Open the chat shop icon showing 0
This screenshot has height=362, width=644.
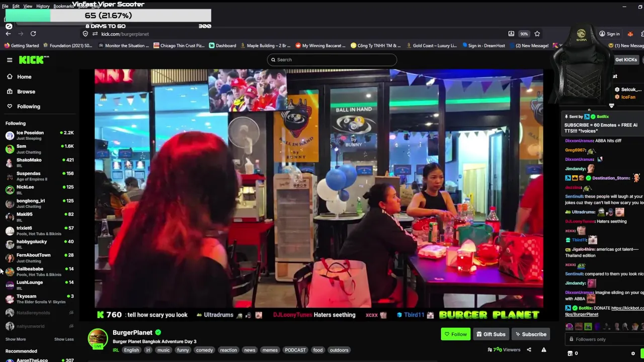pyautogui.click(x=573, y=353)
